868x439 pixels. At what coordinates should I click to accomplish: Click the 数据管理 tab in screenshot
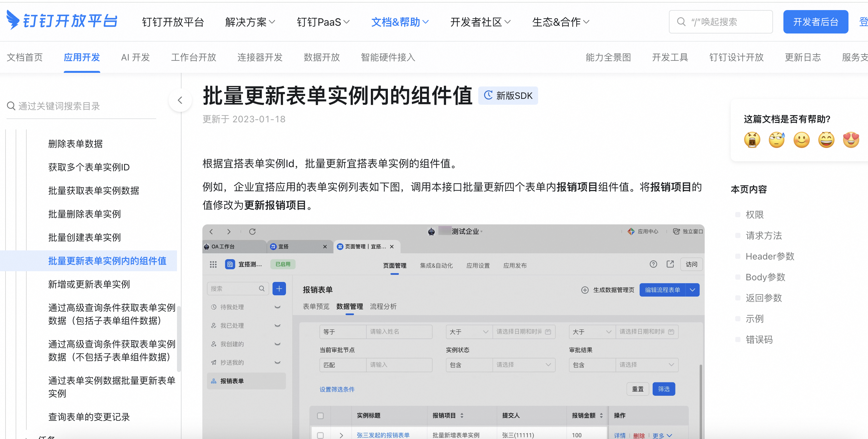click(349, 307)
